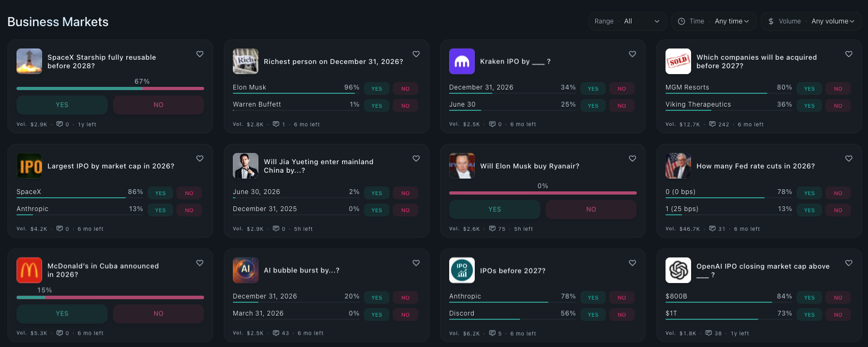Favorite the AI bubble burst heart icon
The width and height of the screenshot is (868, 347).
[416, 263]
